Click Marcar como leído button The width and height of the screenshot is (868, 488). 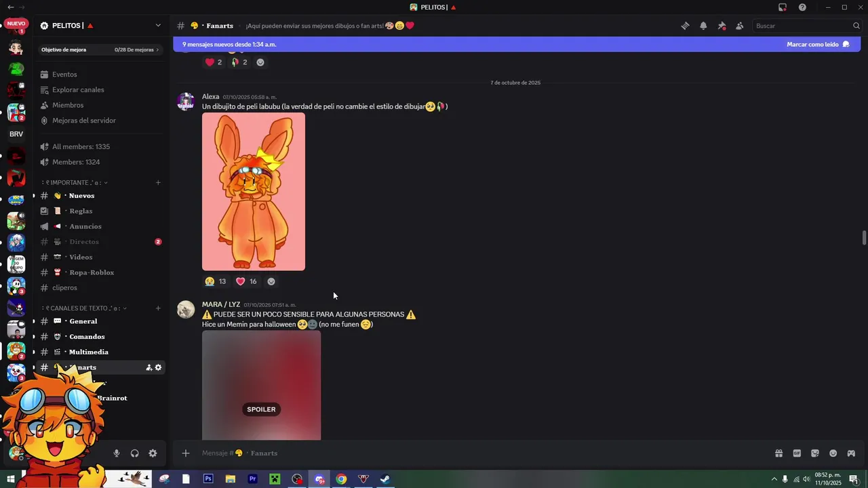click(x=818, y=44)
